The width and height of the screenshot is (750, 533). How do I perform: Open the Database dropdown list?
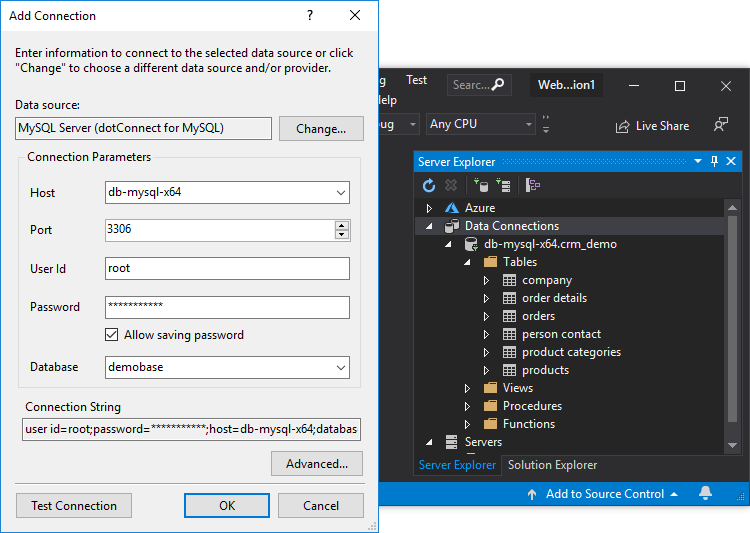341,367
